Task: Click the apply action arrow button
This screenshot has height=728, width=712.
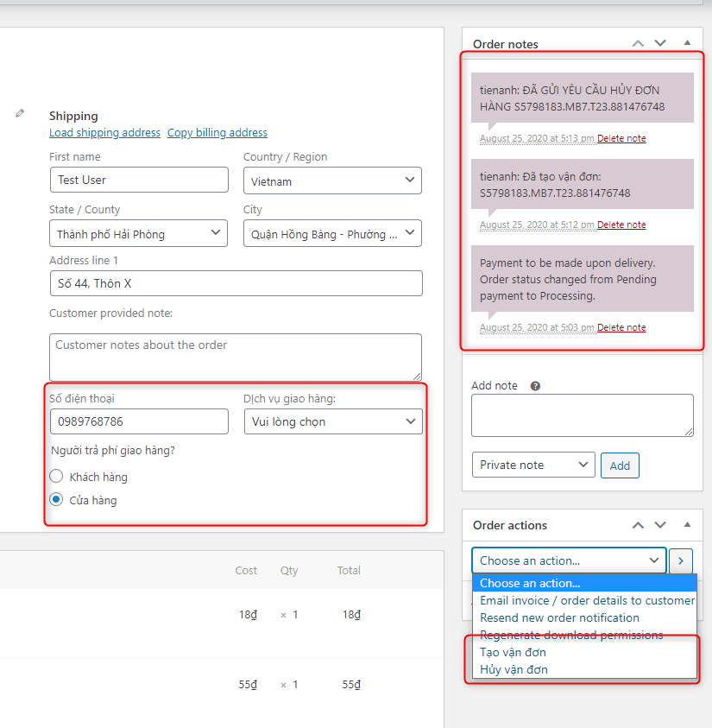Action: click(x=681, y=560)
